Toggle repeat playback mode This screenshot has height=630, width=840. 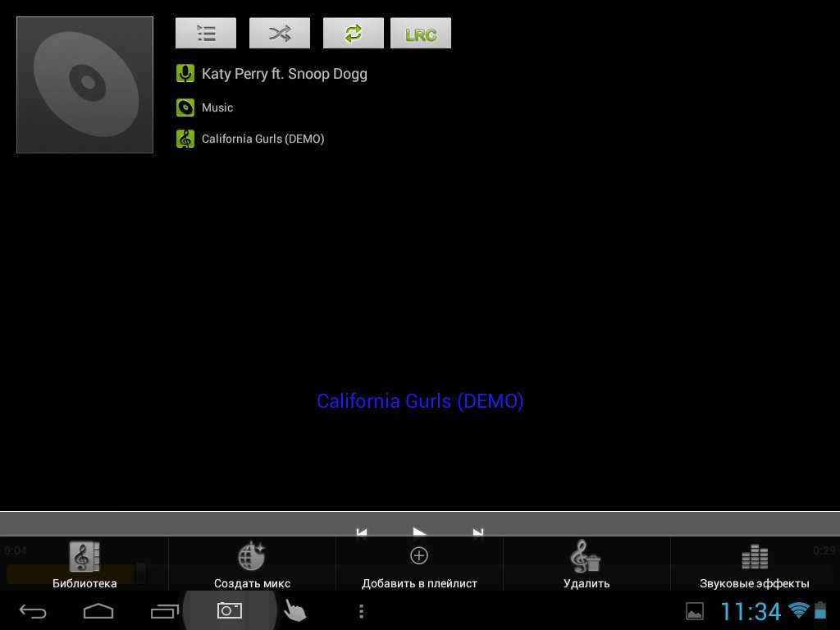354,34
